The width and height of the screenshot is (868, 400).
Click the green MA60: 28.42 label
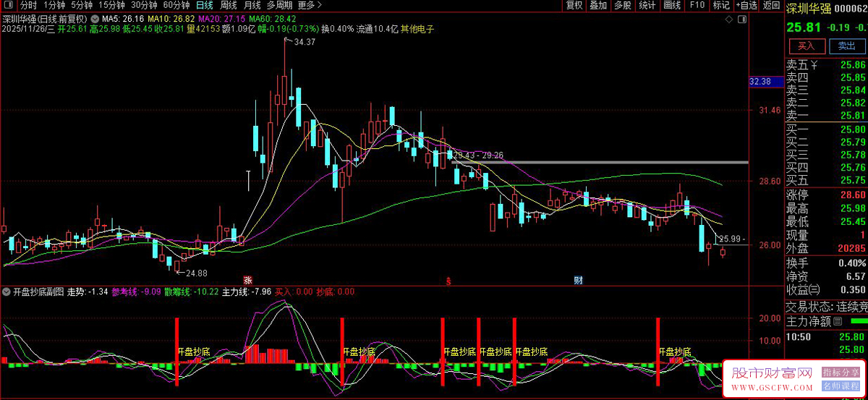(x=271, y=18)
